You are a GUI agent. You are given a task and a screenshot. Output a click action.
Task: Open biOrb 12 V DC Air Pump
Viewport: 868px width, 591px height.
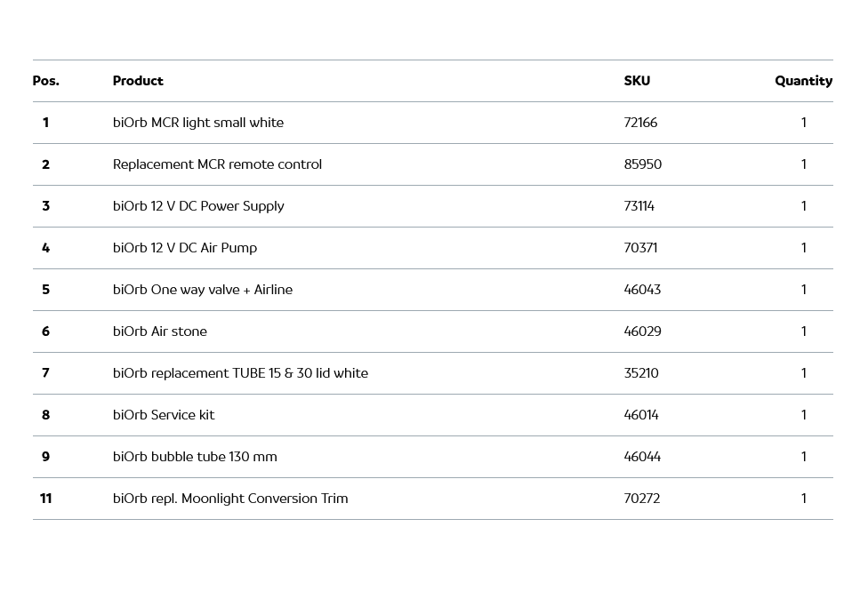[x=185, y=248]
